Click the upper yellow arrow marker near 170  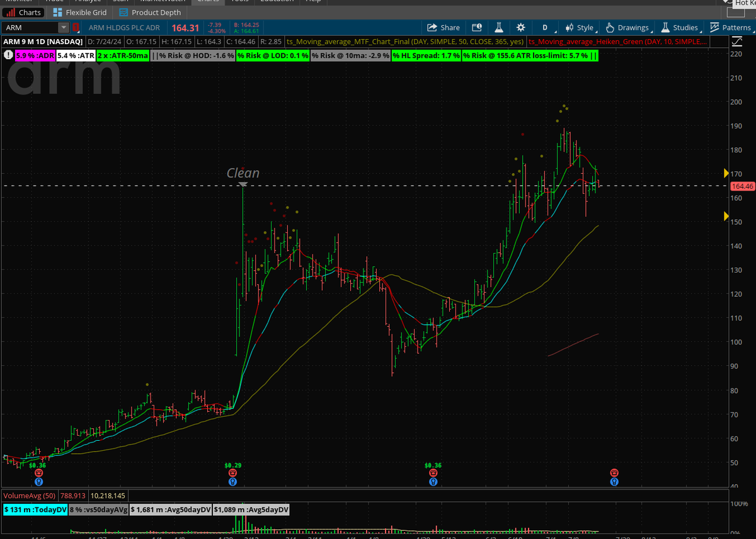point(726,173)
